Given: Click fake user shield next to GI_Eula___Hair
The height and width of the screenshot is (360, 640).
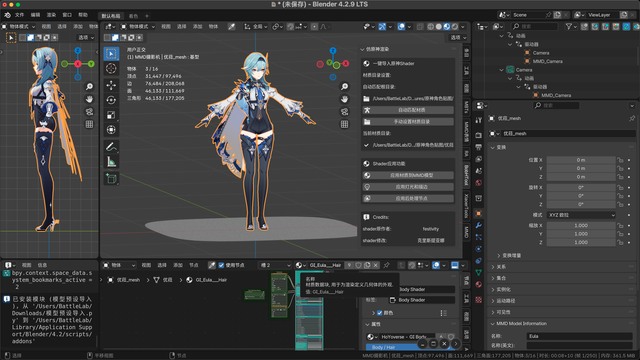Looking at the screenshot, I should pyautogui.click(x=358, y=265).
